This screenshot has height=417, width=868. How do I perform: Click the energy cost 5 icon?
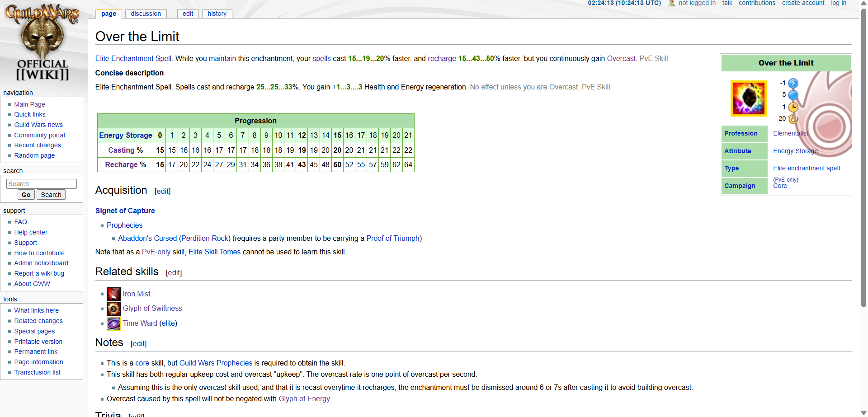click(793, 95)
